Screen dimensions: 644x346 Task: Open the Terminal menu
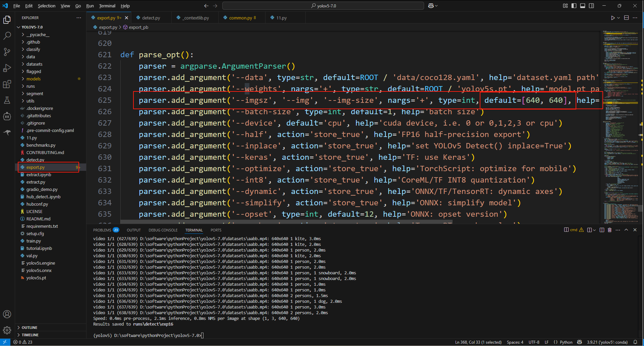pyautogui.click(x=107, y=6)
